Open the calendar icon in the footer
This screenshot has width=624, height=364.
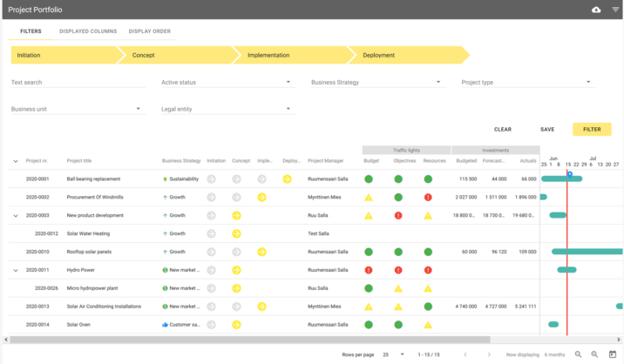(613, 354)
